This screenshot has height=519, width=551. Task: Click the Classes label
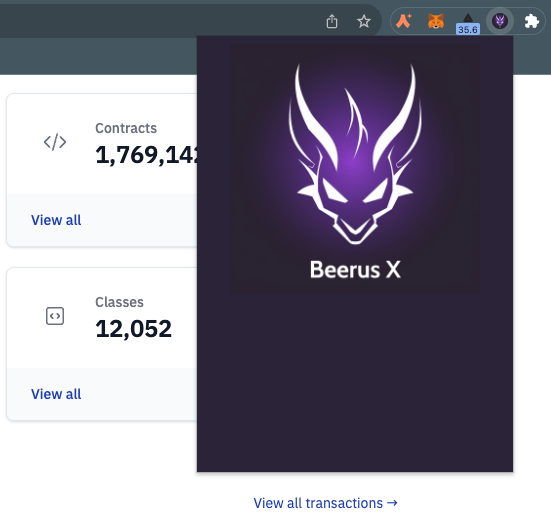tap(119, 302)
